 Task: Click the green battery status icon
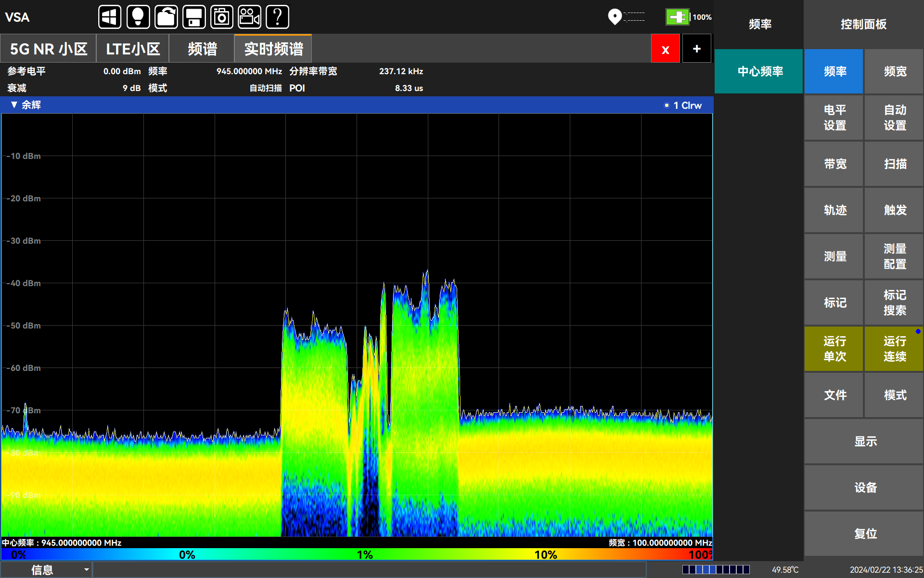coord(677,17)
